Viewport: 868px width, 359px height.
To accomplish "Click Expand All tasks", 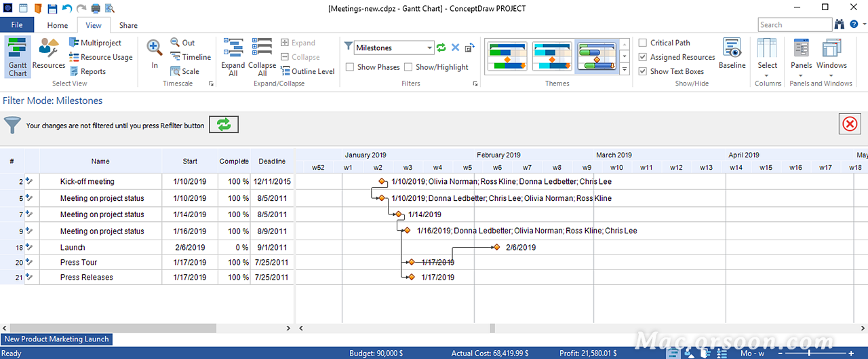I will point(233,57).
